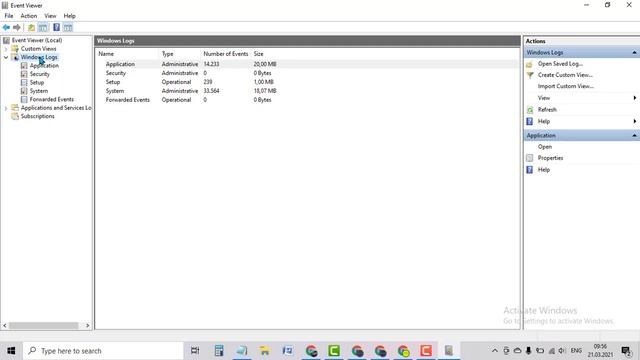The height and width of the screenshot is (360, 640).
Task: Select System row in log list
Action: (x=307, y=91)
